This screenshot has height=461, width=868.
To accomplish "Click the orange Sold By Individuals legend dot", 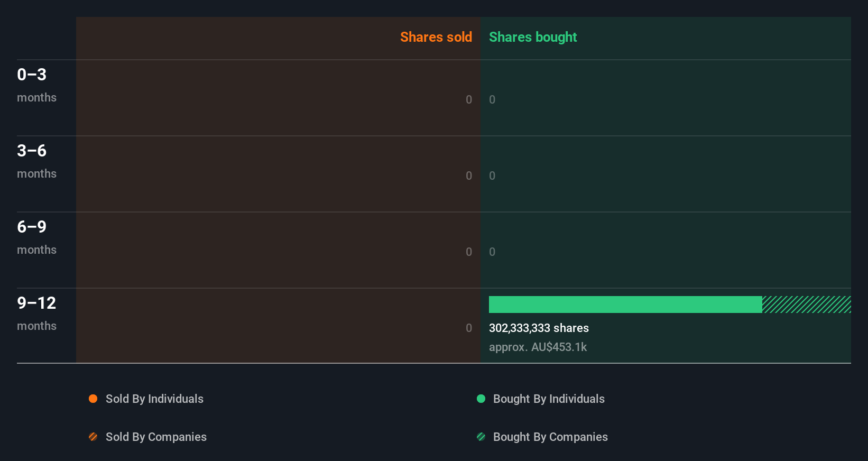I will coord(93,399).
